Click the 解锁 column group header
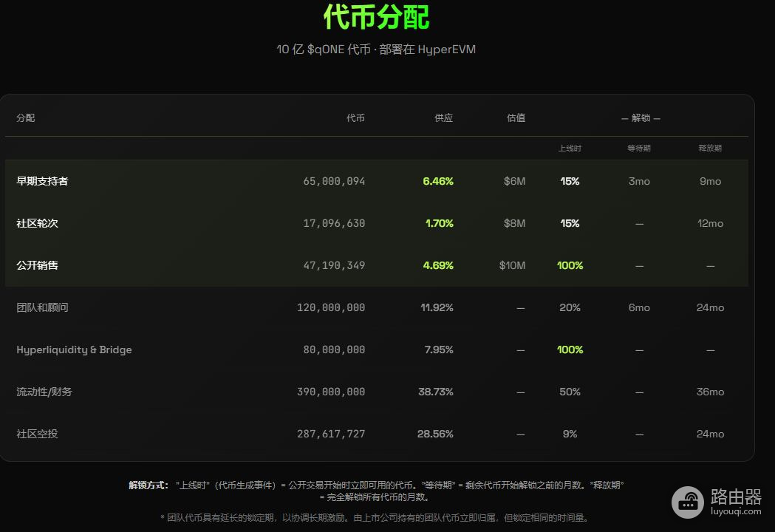The image size is (775, 532). (x=641, y=117)
